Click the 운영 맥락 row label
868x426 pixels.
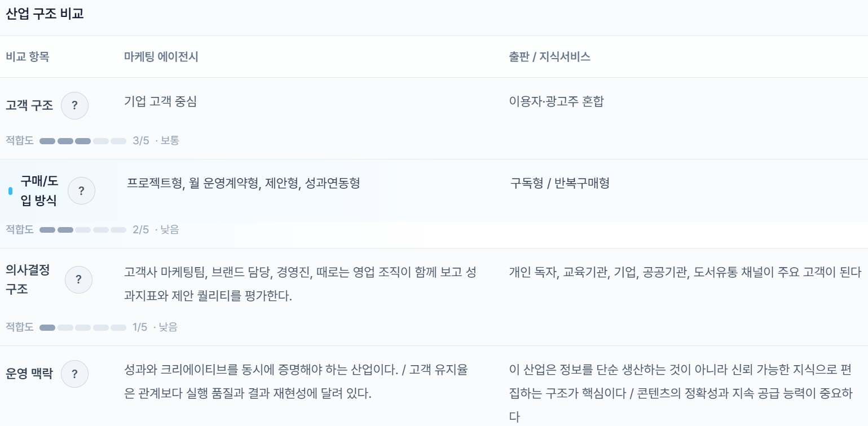coord(29,374)
